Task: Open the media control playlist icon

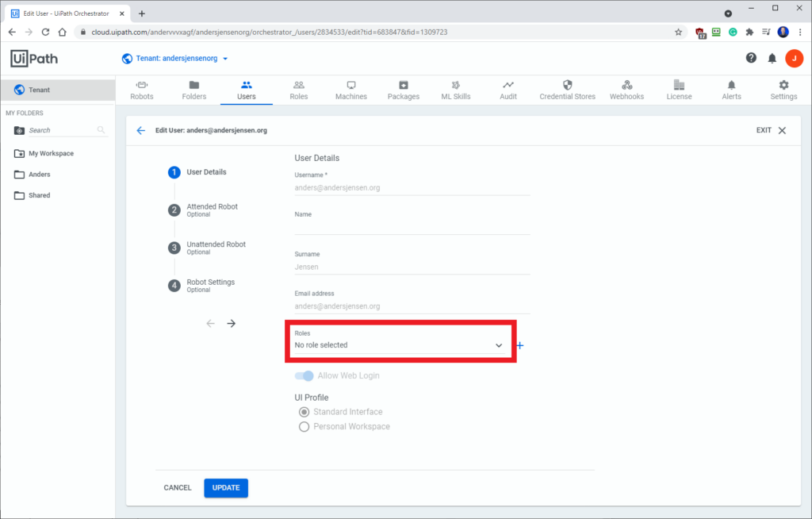Action: [x=767, y=33]
